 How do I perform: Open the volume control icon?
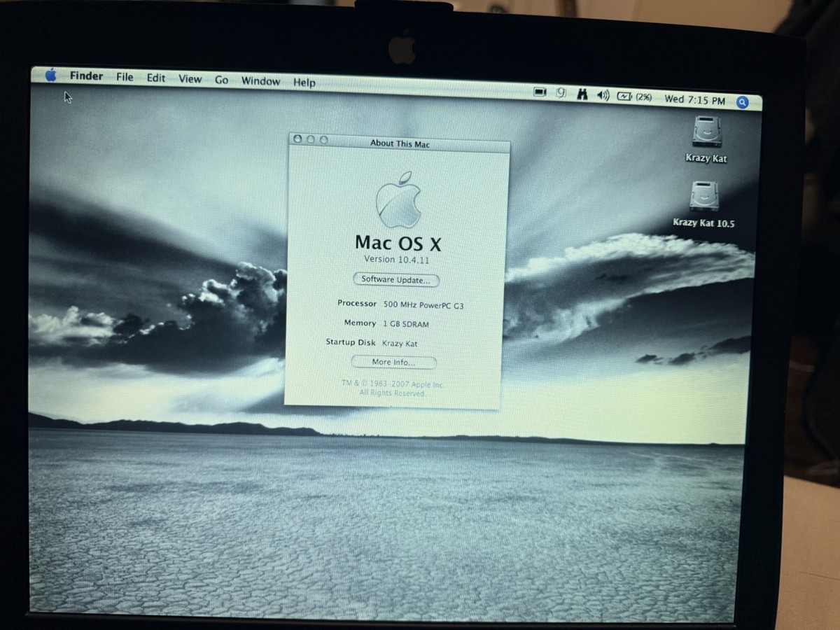[603, 95]
